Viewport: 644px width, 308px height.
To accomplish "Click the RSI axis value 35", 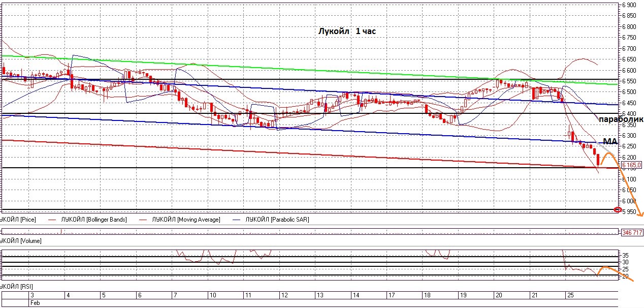I will pos(626,256).
